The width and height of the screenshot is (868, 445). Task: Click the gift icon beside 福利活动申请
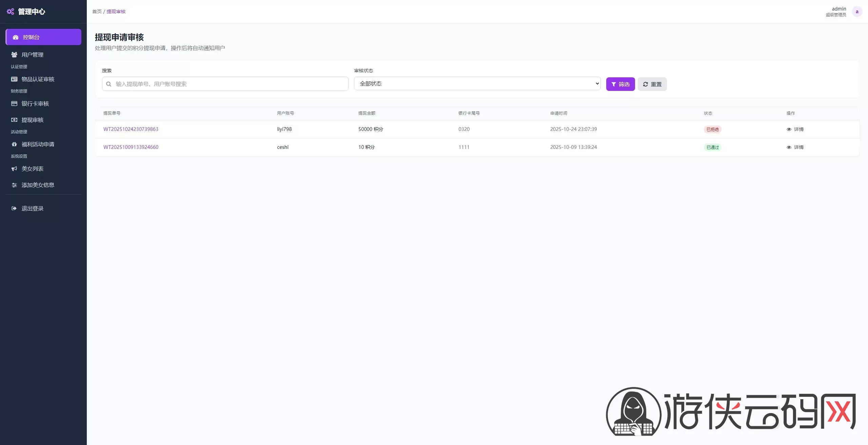pos(14,144)
